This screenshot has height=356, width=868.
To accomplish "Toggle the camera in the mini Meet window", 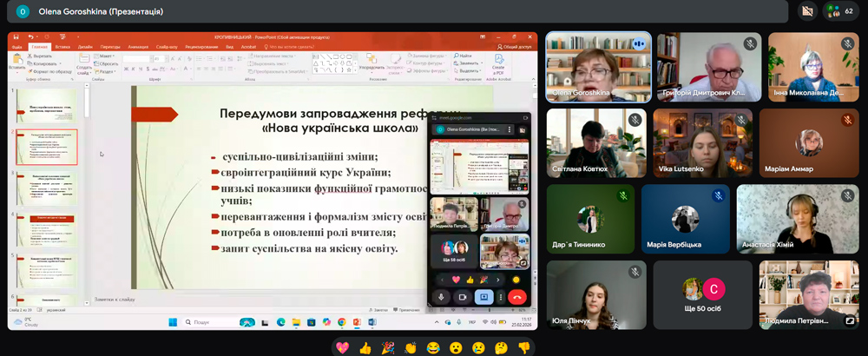I will click(x=463, y=297).
